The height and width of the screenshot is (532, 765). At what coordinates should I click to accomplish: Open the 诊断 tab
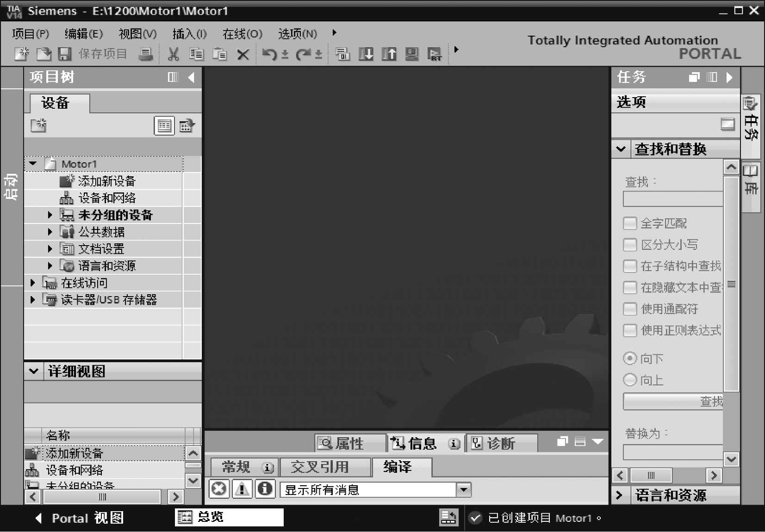point(502,443)
